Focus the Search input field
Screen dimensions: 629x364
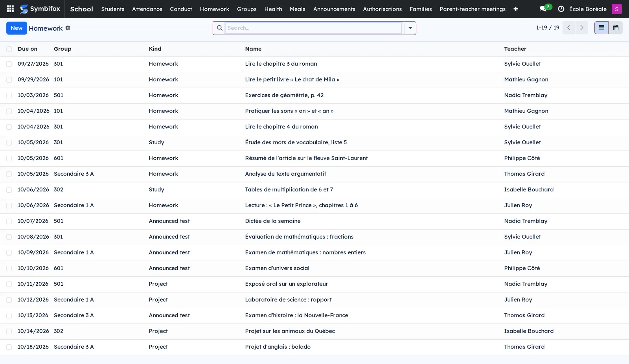[313, 28]
